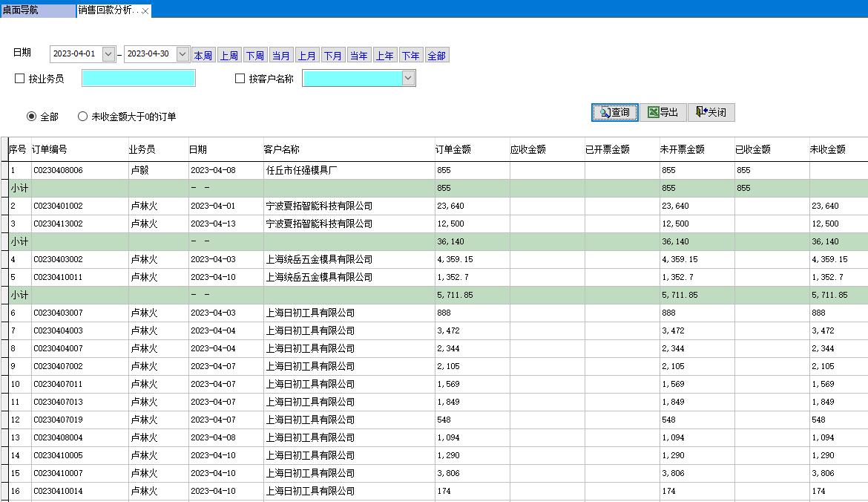Enable the 按业务员 checkbox
868x502 pixels.
click(19, 77)
